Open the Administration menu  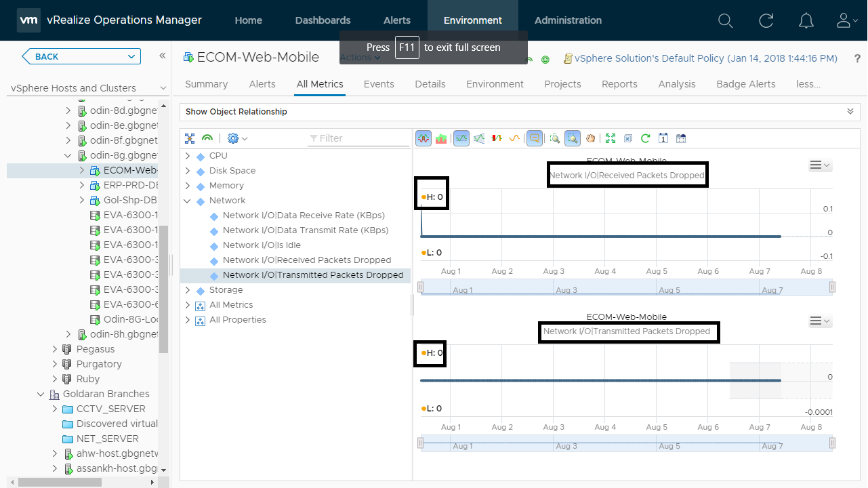point(568,20)
